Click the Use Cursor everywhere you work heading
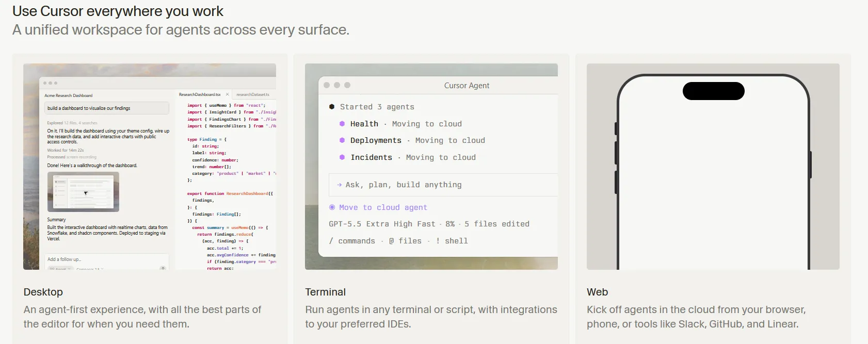 click(x=118, y=11)
